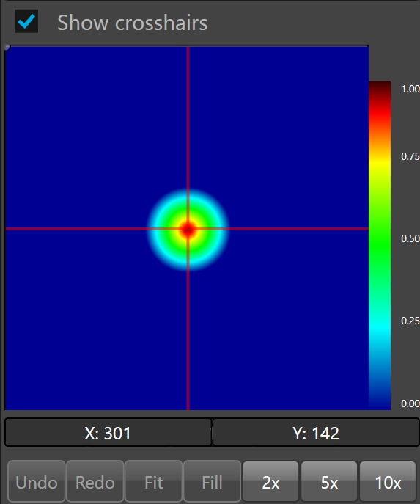
Task: Click the small handle at the image's top-left corner
Action: point(7,48)
